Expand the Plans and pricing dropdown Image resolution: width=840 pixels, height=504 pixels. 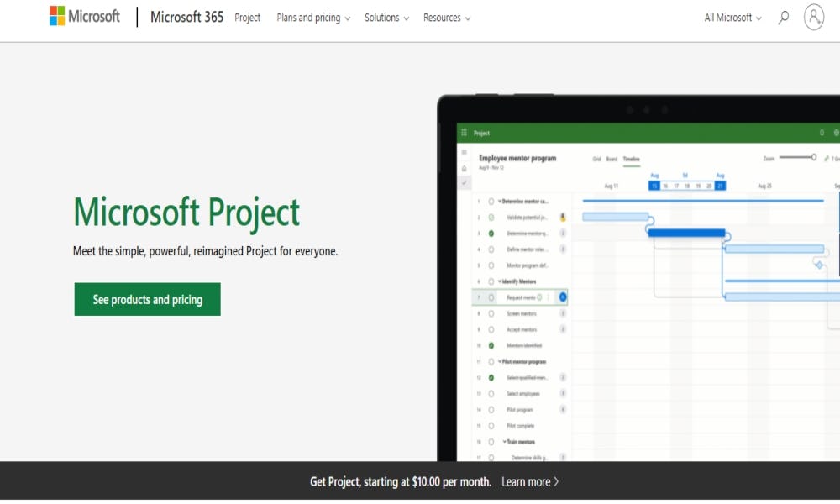pyautogui.click(x=313, y=18)
